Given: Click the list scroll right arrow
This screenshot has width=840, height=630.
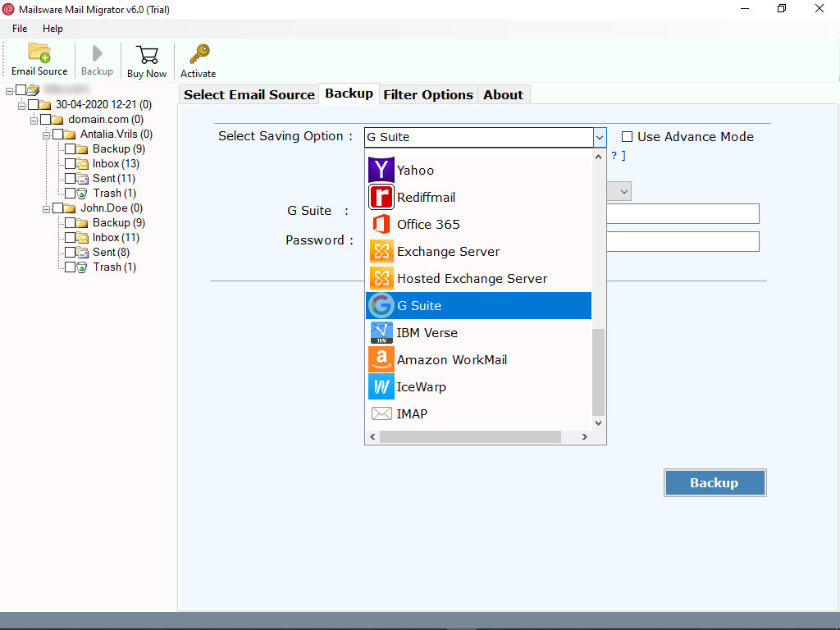Looking at the screenshot, I should [584, 437].
